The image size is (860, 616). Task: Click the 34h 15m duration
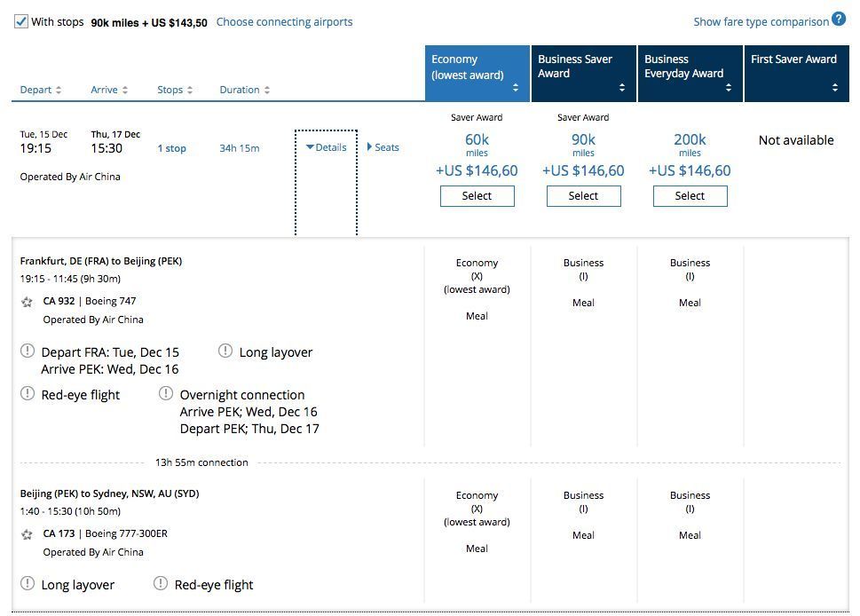coord(240,148)
